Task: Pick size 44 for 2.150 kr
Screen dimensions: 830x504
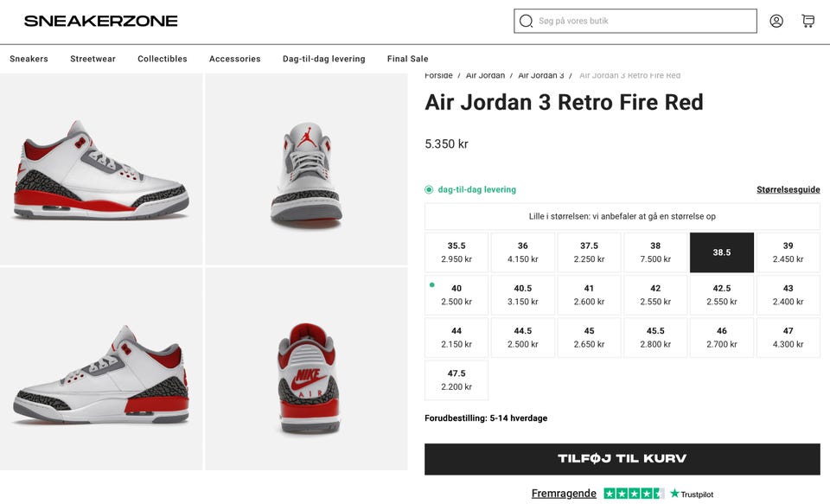Action: (456, 337)
